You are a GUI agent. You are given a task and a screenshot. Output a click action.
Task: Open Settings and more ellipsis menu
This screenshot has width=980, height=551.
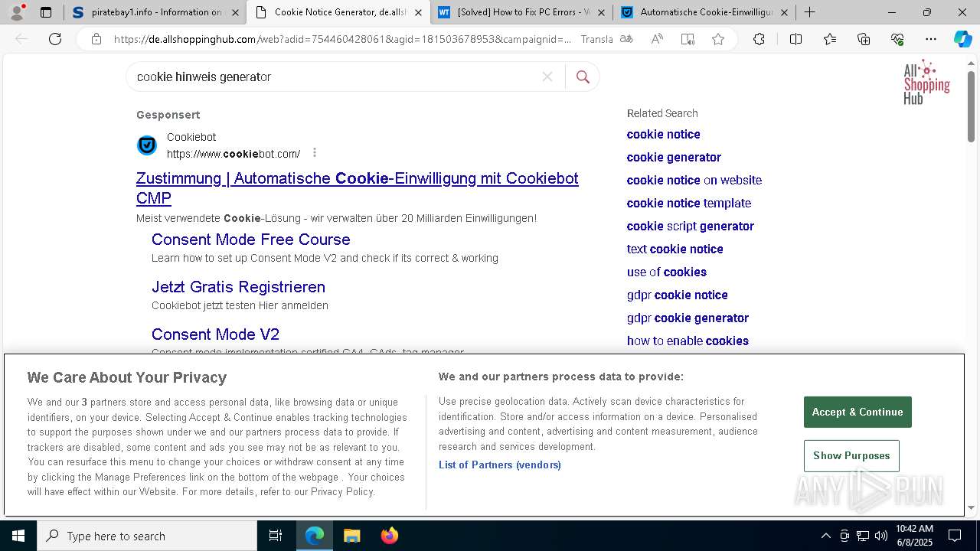tap(931, 39)
